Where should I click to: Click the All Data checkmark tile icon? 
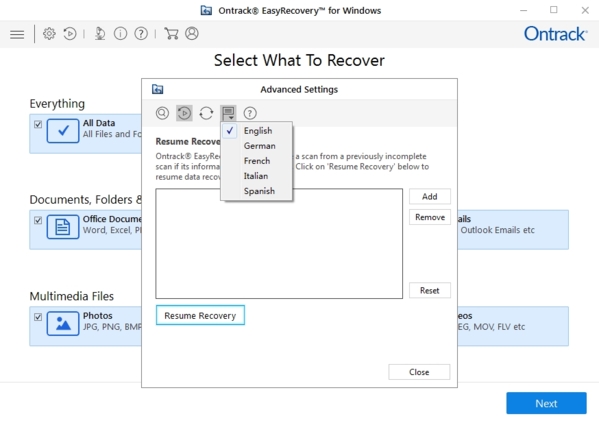[x=63, y=131]
